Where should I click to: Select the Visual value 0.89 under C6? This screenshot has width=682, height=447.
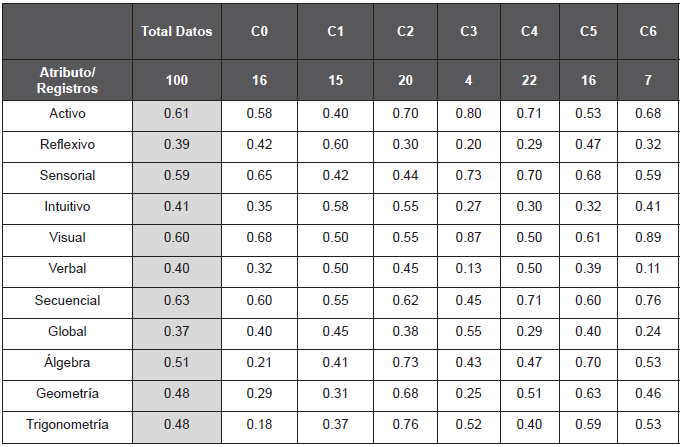(648, 238)
